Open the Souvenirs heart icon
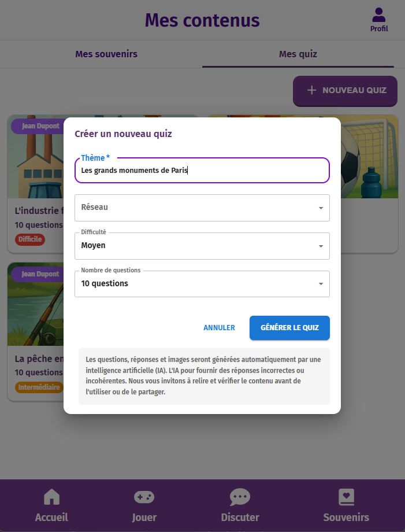 pos(345,497)
